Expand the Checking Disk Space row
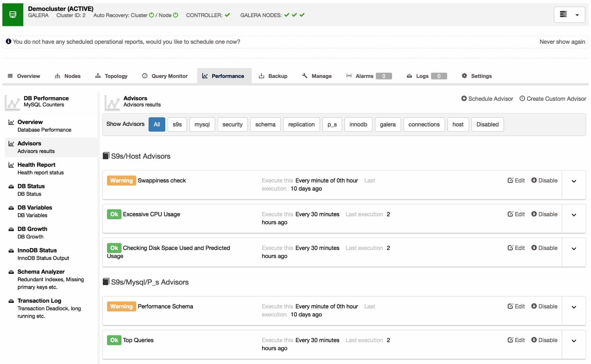 pos(574,248)
